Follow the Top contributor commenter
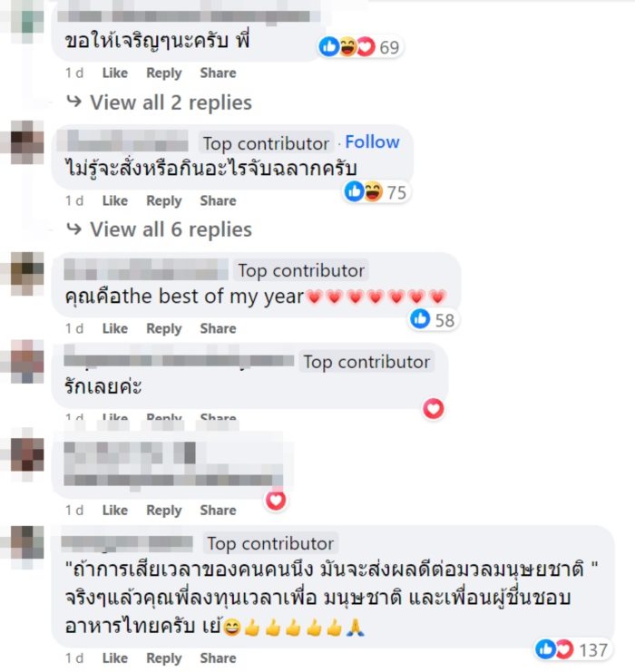 point(372,141)
